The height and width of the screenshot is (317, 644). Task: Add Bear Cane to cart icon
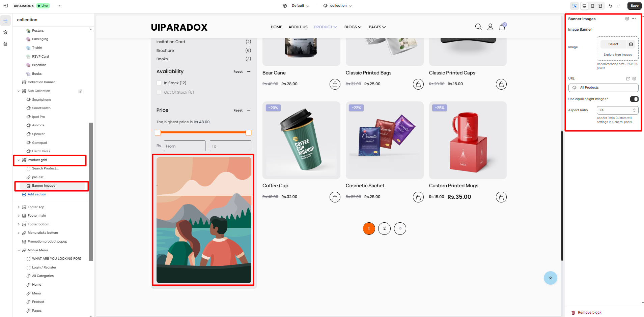pos(335,84)
